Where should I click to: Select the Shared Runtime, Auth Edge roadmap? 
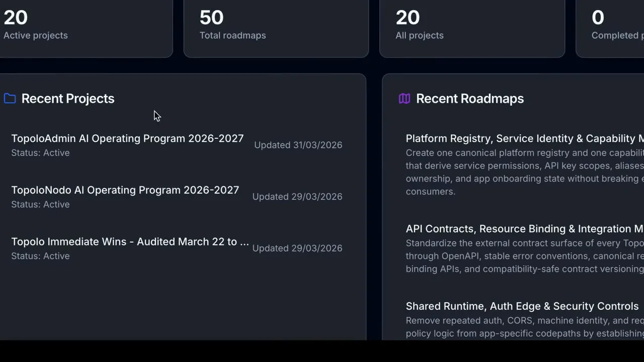(522, 306)
